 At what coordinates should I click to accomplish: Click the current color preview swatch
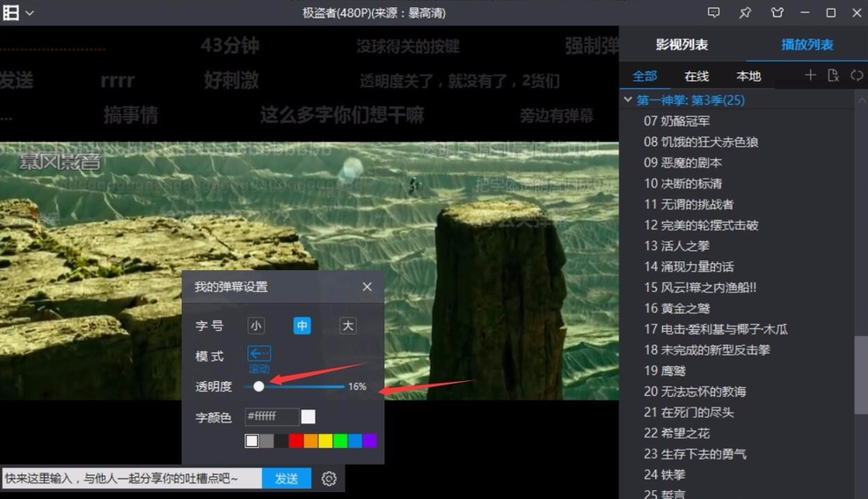tap(309, 416)
